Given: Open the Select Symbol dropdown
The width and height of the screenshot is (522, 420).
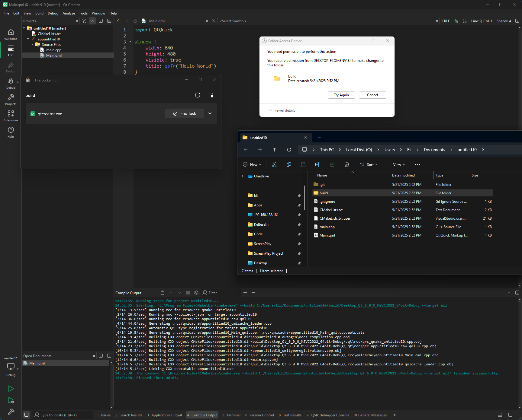Looking at the screenshot, I should (x=329, y=21).
